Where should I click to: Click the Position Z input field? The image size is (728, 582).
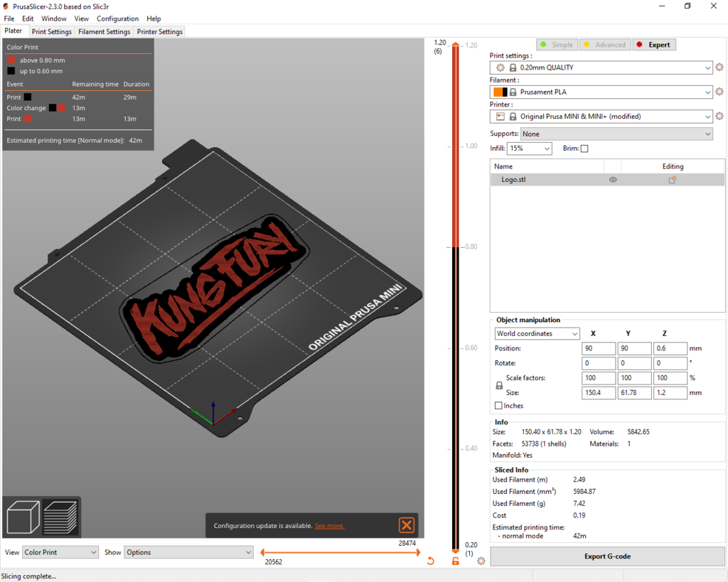pyautogui.click(x=670, y=348)
